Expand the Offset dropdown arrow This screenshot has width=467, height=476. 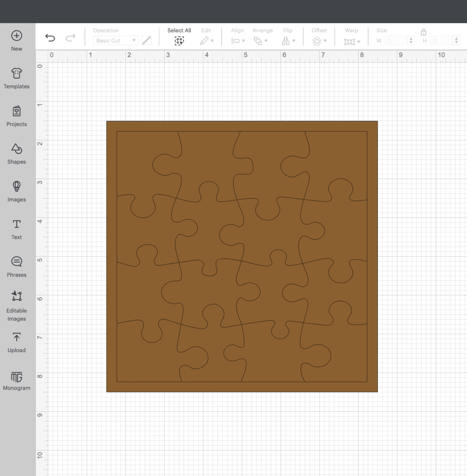coord(325,41)
